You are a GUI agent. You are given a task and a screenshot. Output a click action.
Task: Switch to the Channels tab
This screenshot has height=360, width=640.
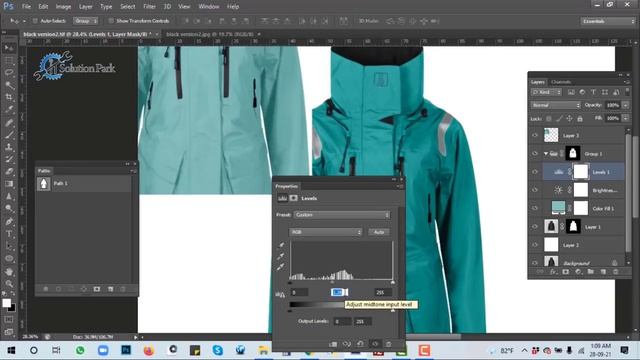(x=561, y=82)
